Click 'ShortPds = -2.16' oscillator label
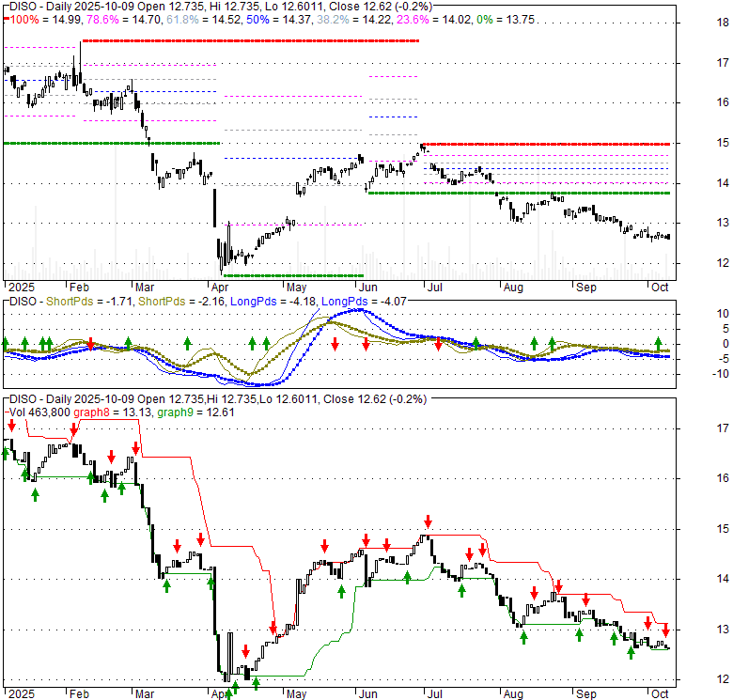This screenshot has height=700, width=733. (x=181, y=302)
